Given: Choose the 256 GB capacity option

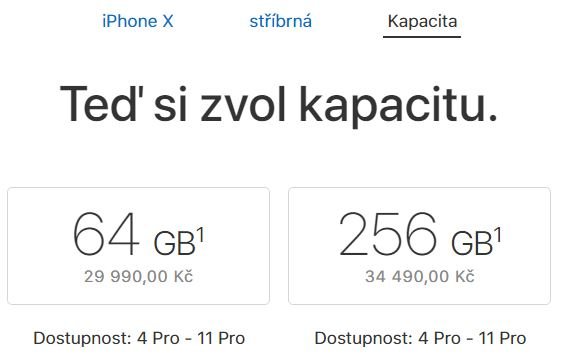Looking at the screenshot, I should (x=419, y=246).
